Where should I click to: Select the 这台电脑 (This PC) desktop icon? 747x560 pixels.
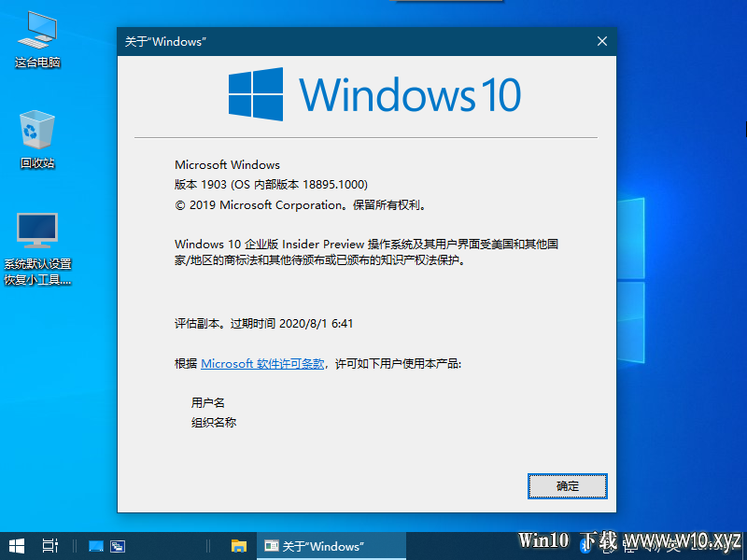pos(37,40)
